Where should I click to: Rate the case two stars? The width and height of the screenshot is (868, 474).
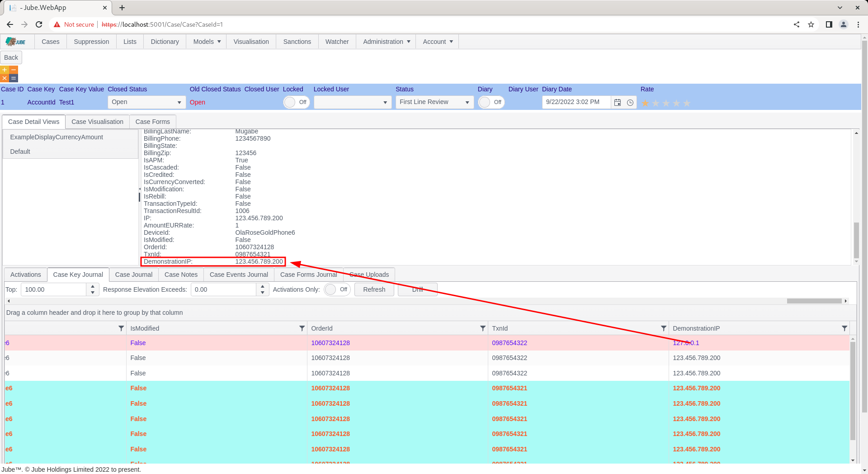point(656,103)
